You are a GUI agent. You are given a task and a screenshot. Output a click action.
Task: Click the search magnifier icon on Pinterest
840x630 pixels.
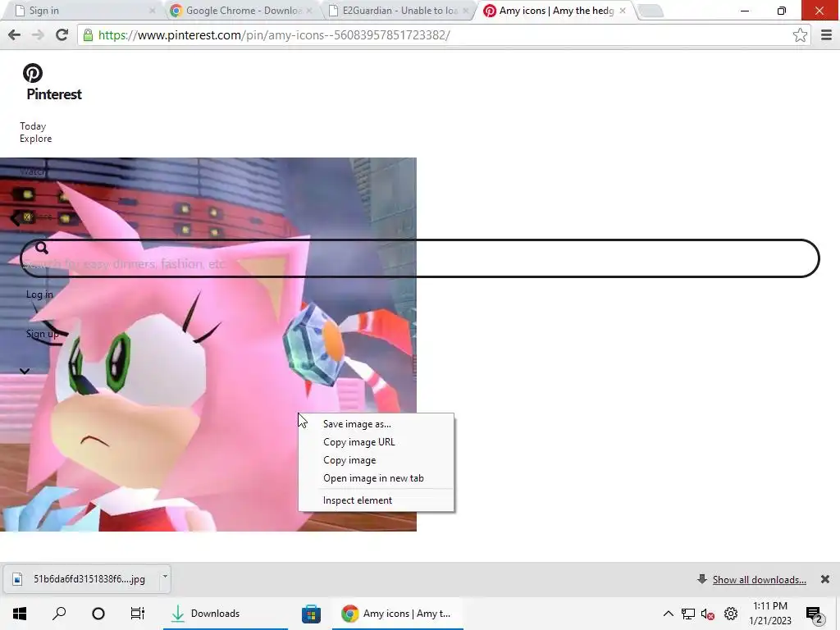(42, 248)
